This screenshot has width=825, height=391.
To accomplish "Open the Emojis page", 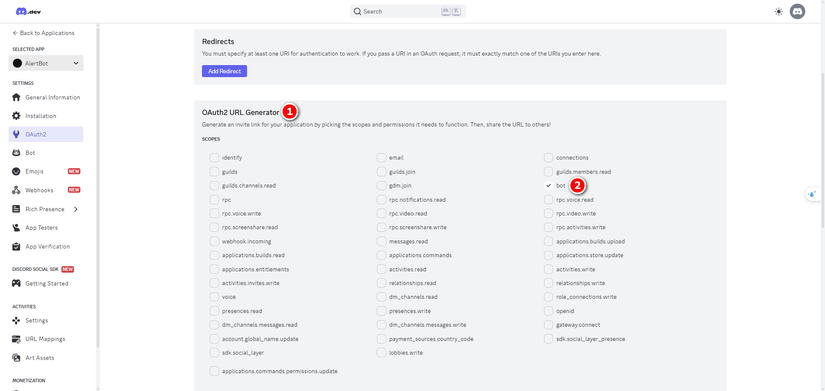I will tap(46, 172).
